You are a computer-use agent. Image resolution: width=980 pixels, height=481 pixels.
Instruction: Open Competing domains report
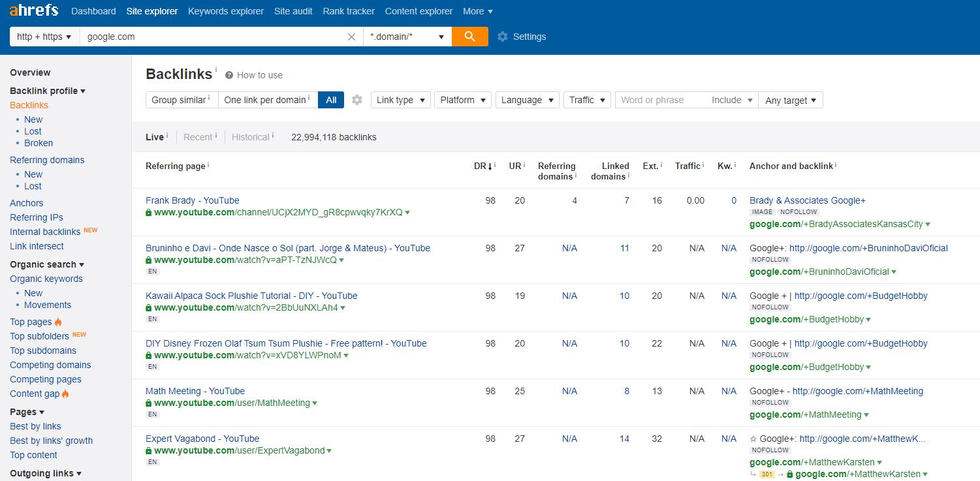pos(50,365)
